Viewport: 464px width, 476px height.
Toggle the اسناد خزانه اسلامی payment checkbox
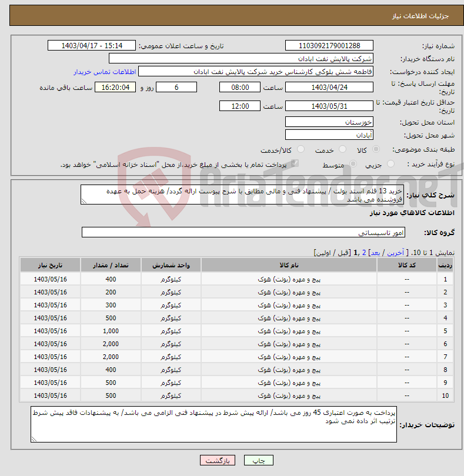coord(295,164)
